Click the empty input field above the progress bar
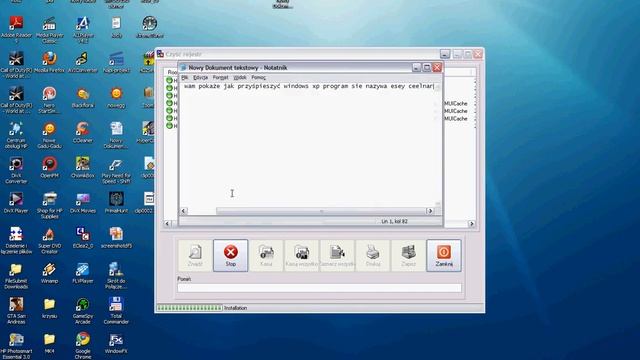640x360 pixels. [x=319, y=288]
